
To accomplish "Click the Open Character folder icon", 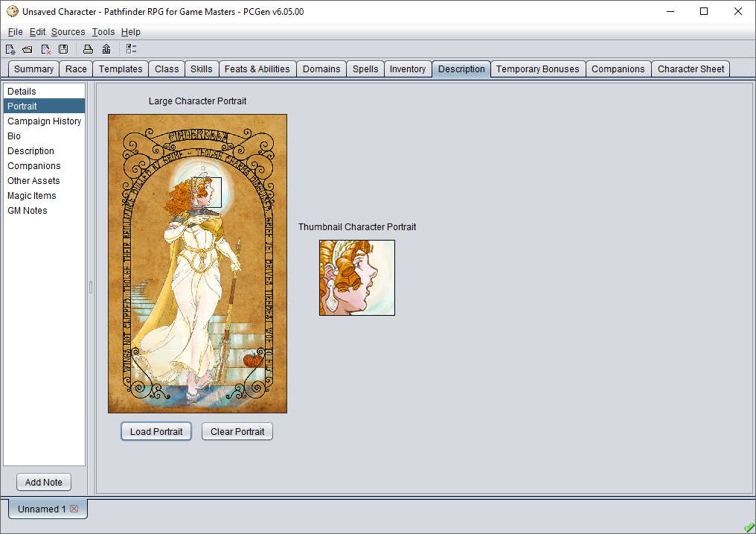I will pyautogui.click(x=28, y=49).
